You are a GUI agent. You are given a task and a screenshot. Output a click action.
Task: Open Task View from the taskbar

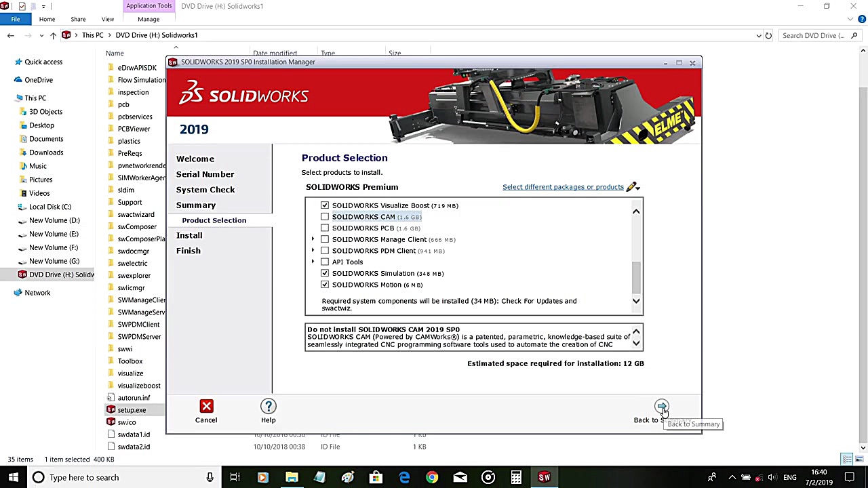235,477
